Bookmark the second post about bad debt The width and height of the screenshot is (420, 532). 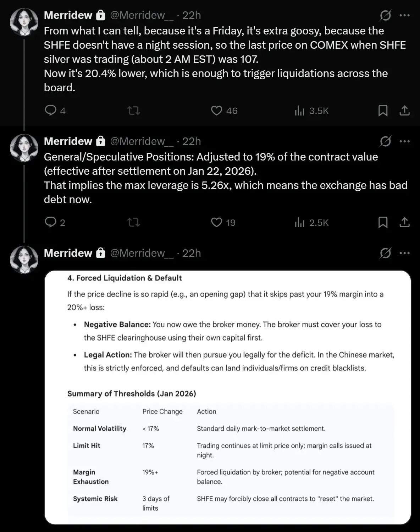click(x=383, y=222)
